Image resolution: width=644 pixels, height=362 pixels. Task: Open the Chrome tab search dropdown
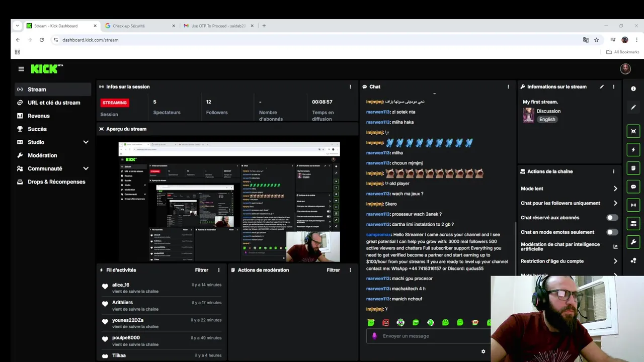click(x=17, y=26)
